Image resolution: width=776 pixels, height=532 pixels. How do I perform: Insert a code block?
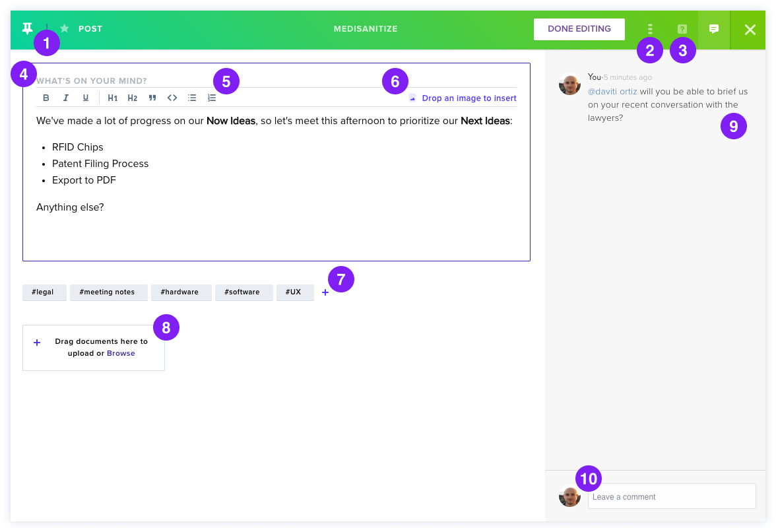point(172,98)
